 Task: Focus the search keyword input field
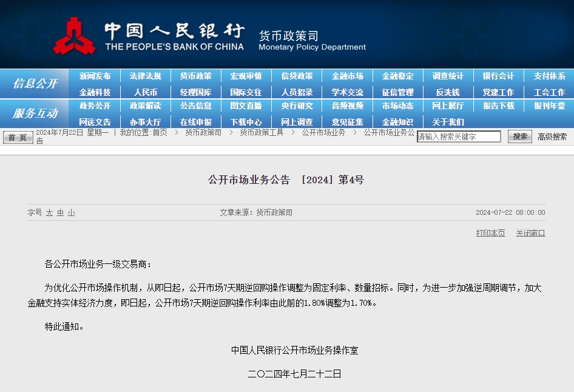pos(459,137)
